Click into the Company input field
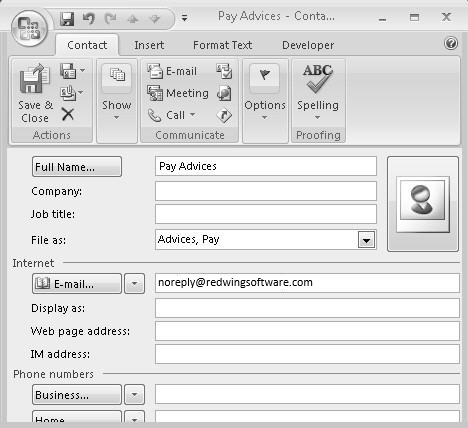Screen dimensions: 468x428 point(266,191)
